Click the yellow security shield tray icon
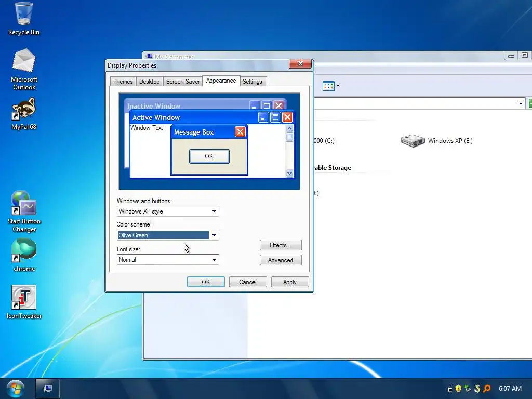Screen dimensions: 532x399 [x=458, y=389]
